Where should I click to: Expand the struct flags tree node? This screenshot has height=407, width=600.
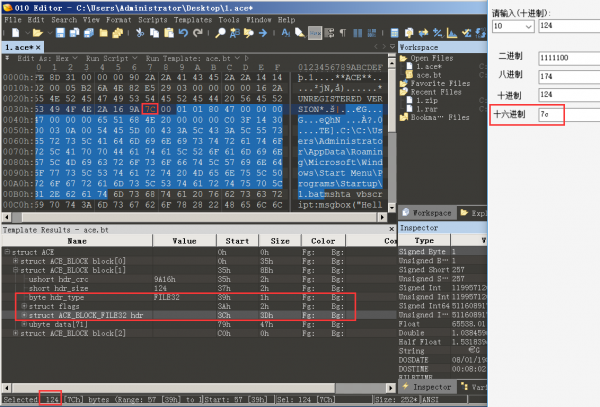click(x=23, y=306)
